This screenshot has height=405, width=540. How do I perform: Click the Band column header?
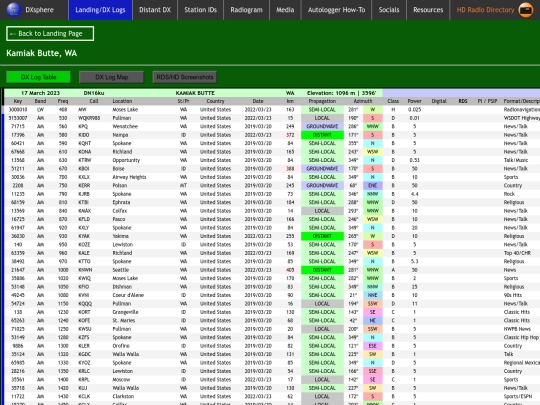click(x=40, y=101)
